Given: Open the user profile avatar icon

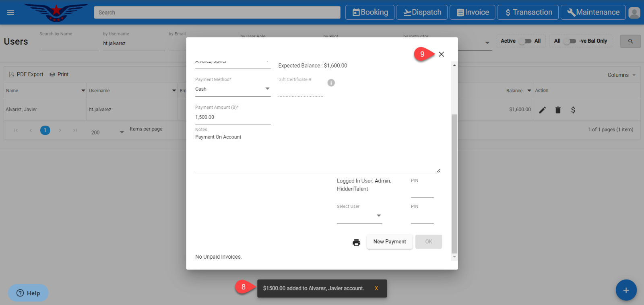Looking at the screenshot, I should [x=634, y=12].
